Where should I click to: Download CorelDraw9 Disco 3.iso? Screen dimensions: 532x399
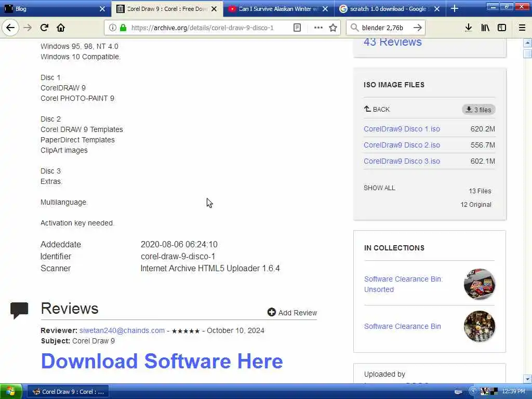pos(402,161)
